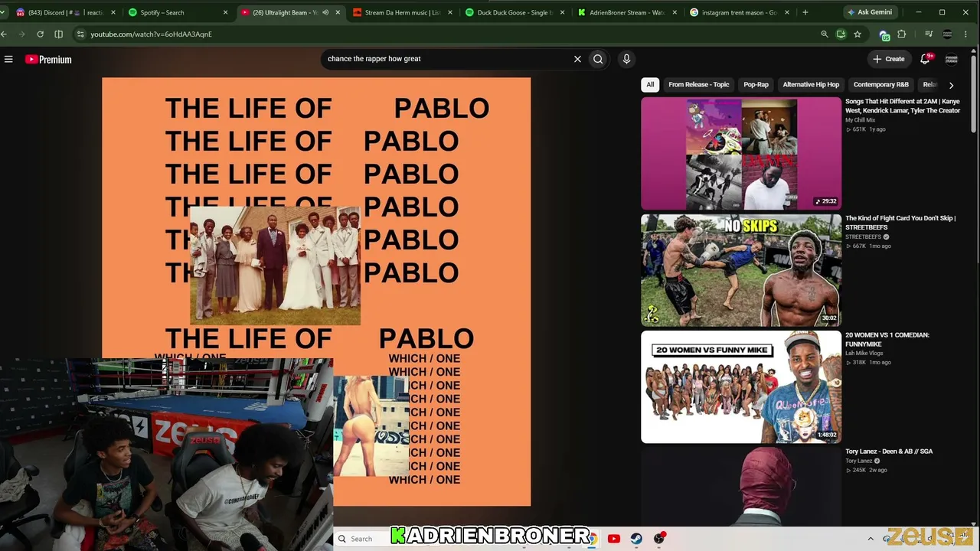Go to YouTube Premium home logo
Viewport: 980px width, 551px height.
48,59
